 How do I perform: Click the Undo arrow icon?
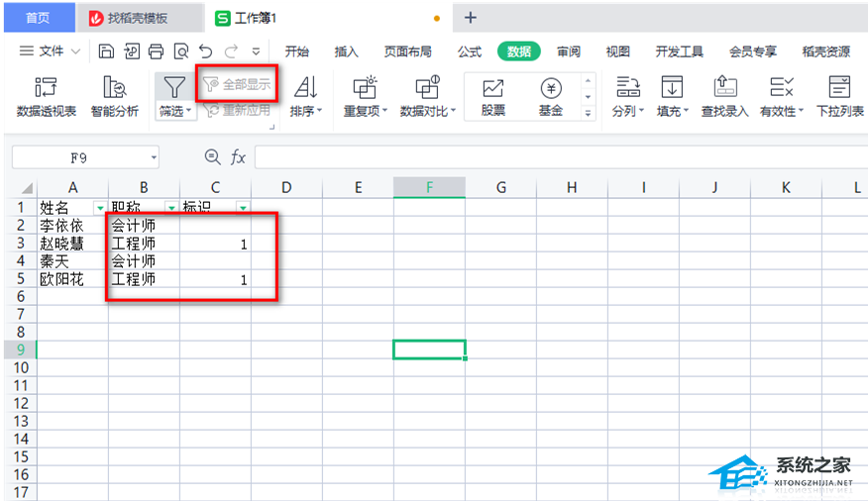point(206,51)
